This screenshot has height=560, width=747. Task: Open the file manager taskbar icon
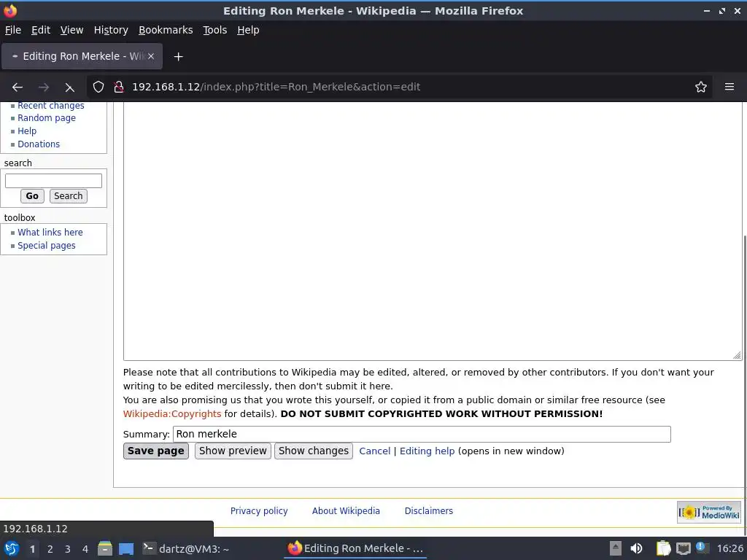pos(105,548)
